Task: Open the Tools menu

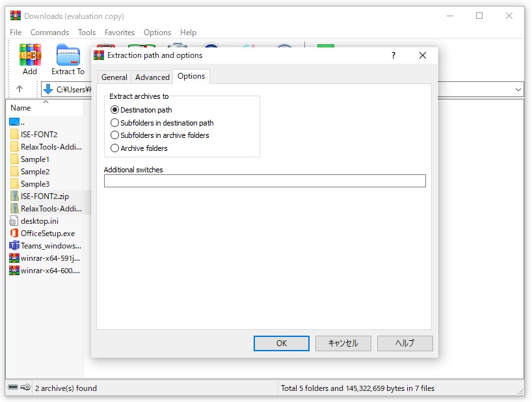Action: (x=86, y=33)
